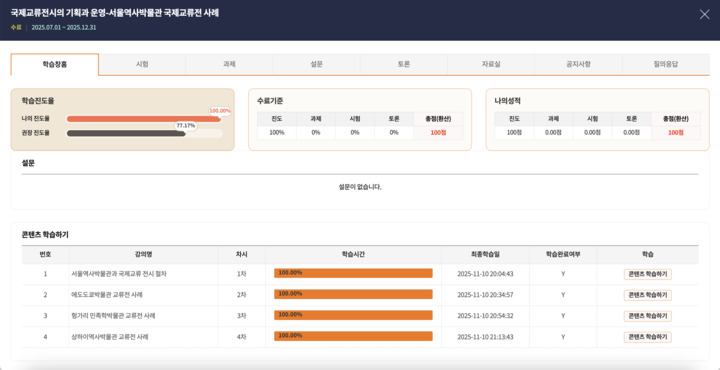Click the 3차 학습시간 progress bar

pos(353,315)
